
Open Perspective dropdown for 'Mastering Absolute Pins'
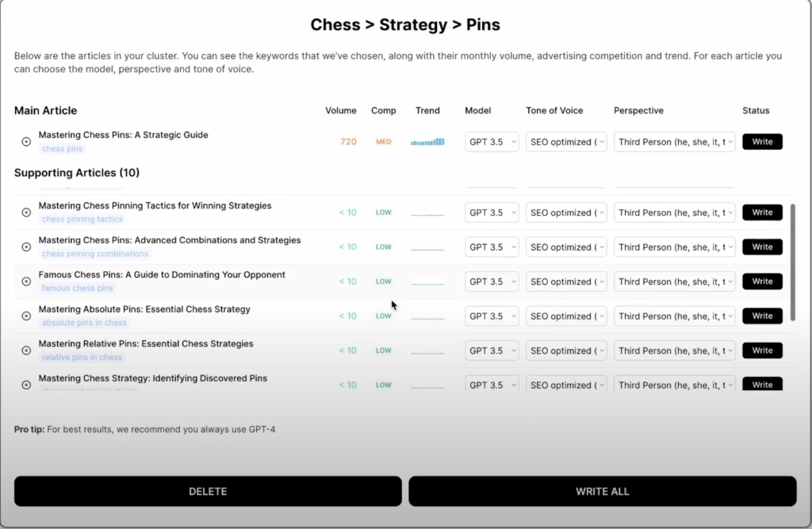click(675, 316)
